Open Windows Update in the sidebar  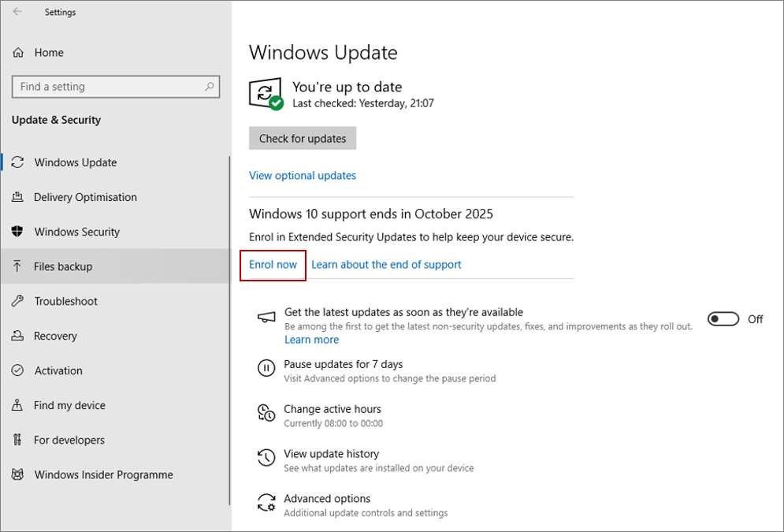pos(115,162)
